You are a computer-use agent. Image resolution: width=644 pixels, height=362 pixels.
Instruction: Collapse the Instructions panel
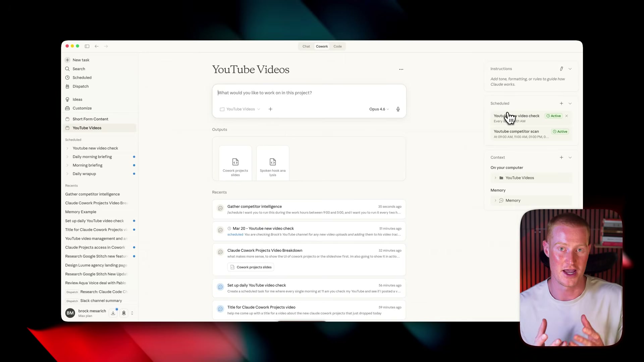coord(570,69)
